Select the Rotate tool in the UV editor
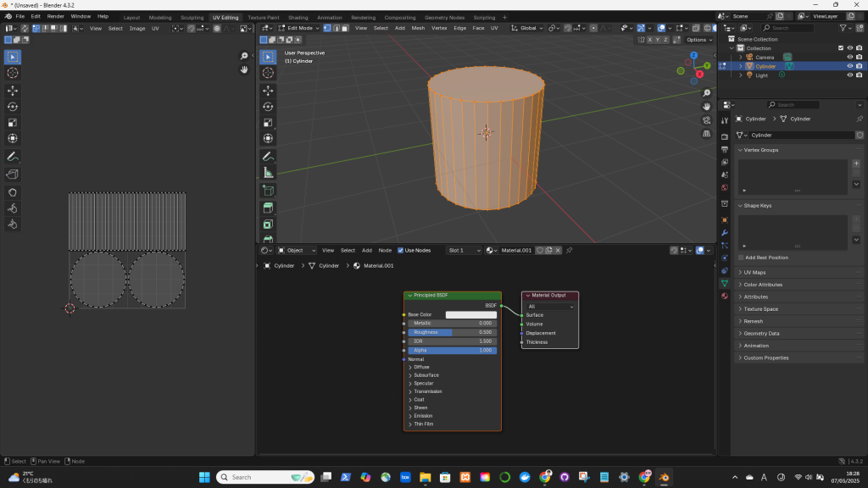The height and width of the screenshot is (488, 868). coord(13,107)
